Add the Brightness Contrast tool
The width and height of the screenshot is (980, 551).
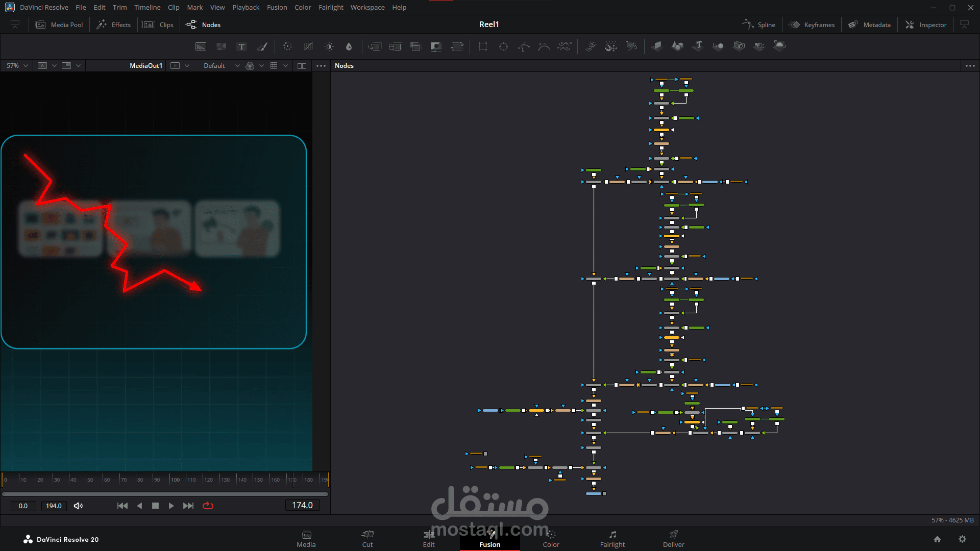pyautogui.click(x=329, y=46)
